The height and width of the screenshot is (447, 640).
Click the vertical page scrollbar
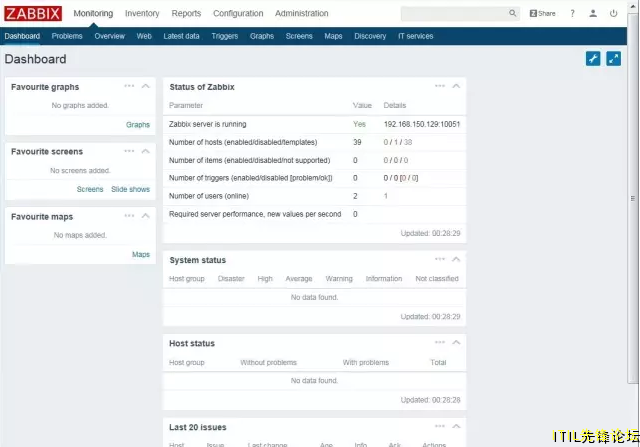(x=633, y=198)
